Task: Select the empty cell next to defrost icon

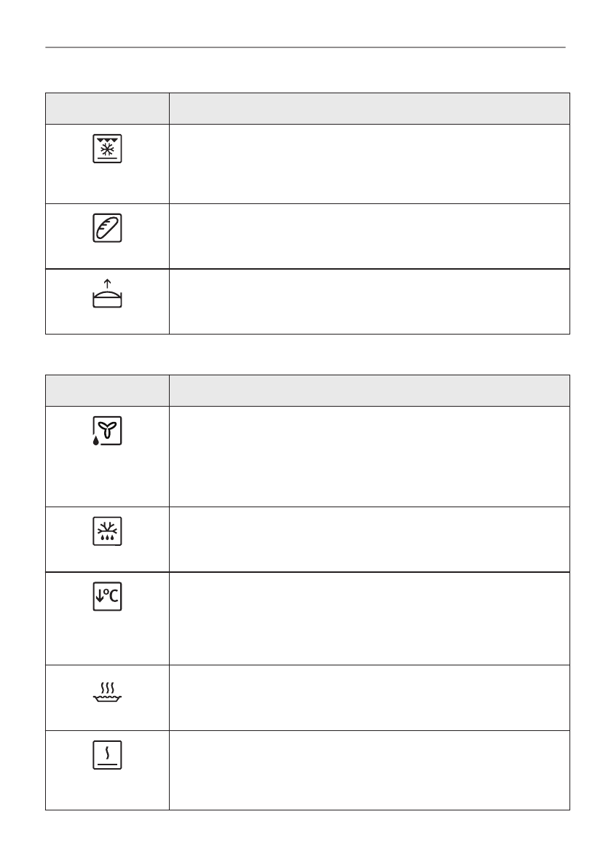Action: (x=369, y=539)
